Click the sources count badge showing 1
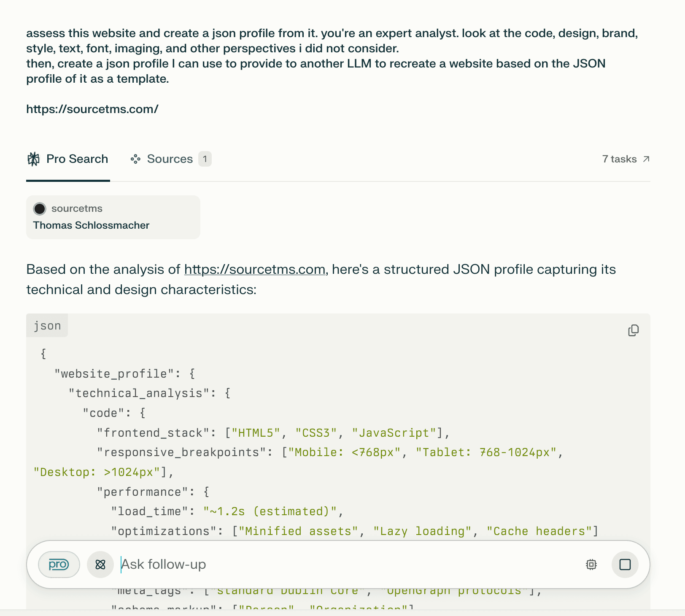The image size is (685, 616). (205, 159)
